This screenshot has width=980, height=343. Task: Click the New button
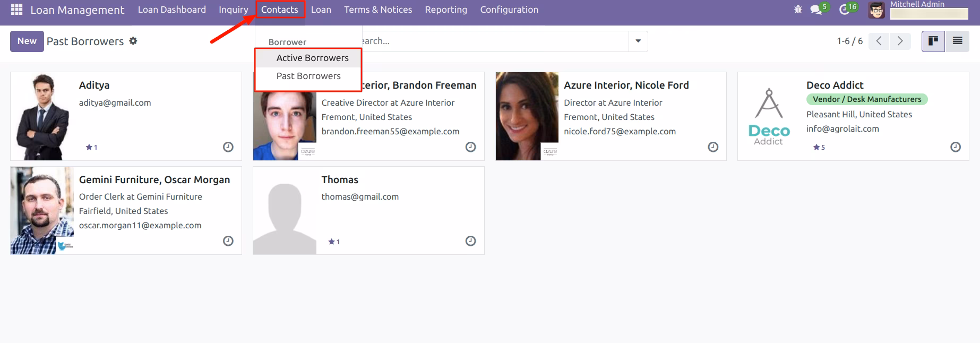click(27, 41)
